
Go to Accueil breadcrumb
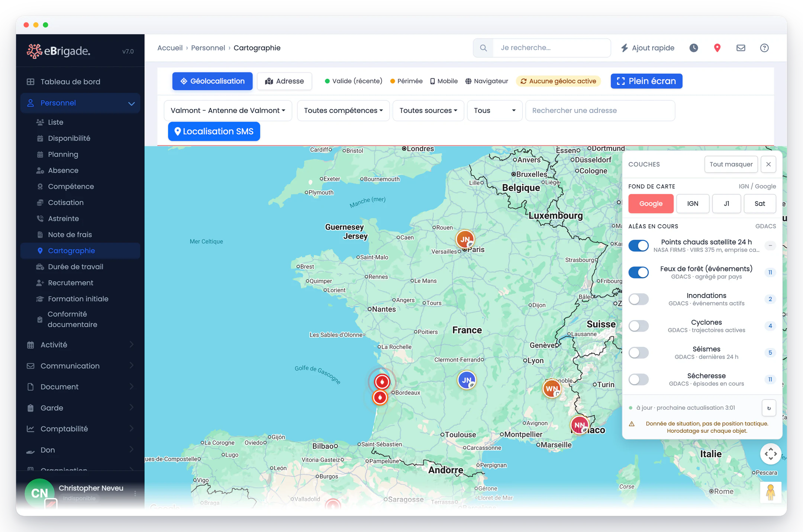[170, 48]
